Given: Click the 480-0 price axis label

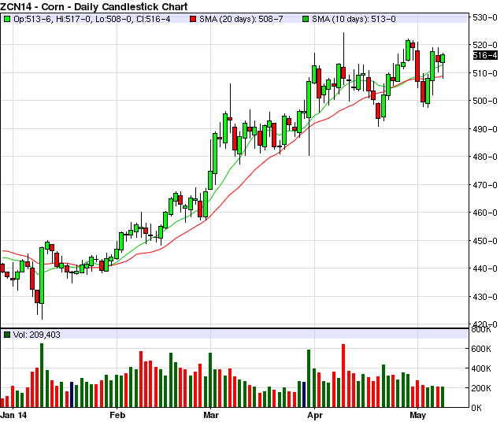Looking at the screenshot, I should click(x=485, y=157).
